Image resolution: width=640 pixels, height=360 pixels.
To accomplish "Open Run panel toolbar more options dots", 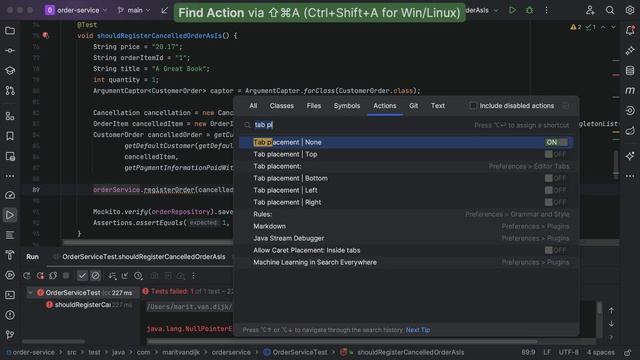I will click(x=193, y=276).
